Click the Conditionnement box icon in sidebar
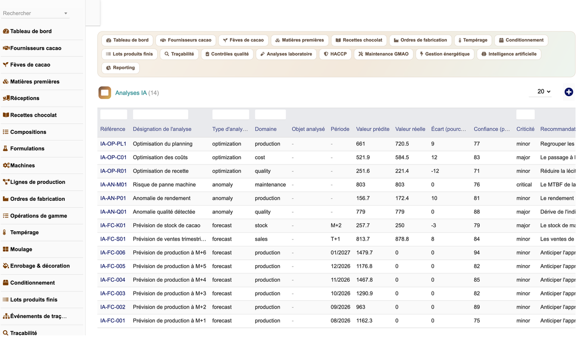Screen dimensions: 588x364 coord(6,283)
